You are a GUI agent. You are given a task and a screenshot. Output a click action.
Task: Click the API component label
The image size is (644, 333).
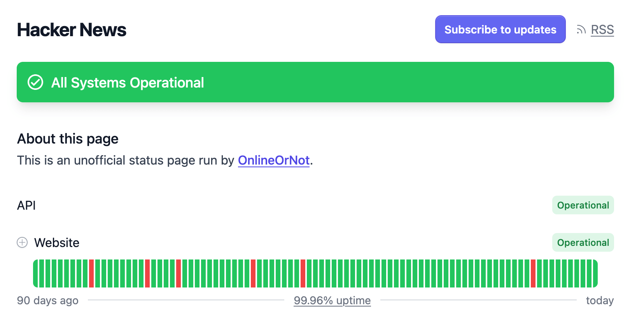[x=26, y=205]
